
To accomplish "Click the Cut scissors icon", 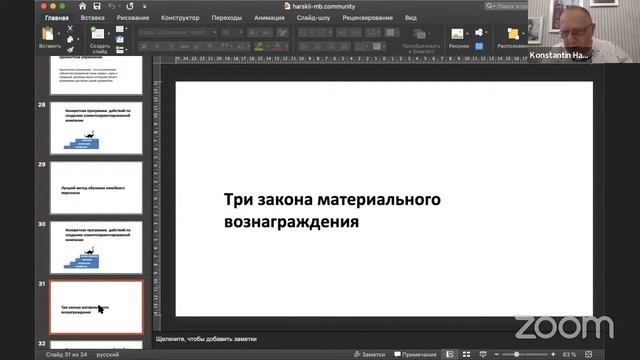I will (70, 28).
